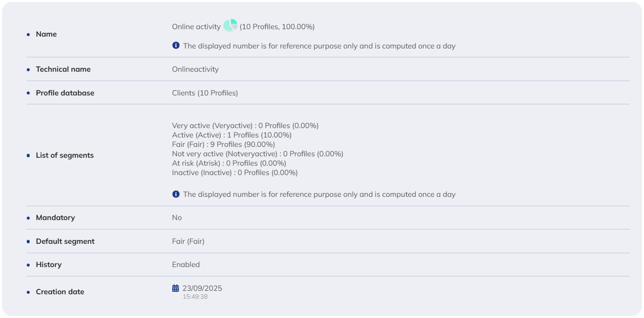
Task: Click the Default segment value Fair (Fair)
Action: point(188,241)
